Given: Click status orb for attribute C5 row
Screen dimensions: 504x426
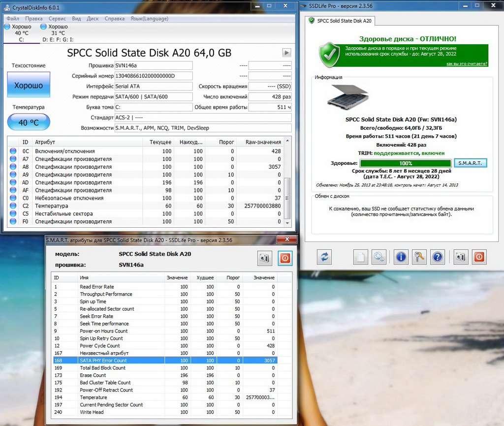Looking at the screenshot, I should coord(13,213).
